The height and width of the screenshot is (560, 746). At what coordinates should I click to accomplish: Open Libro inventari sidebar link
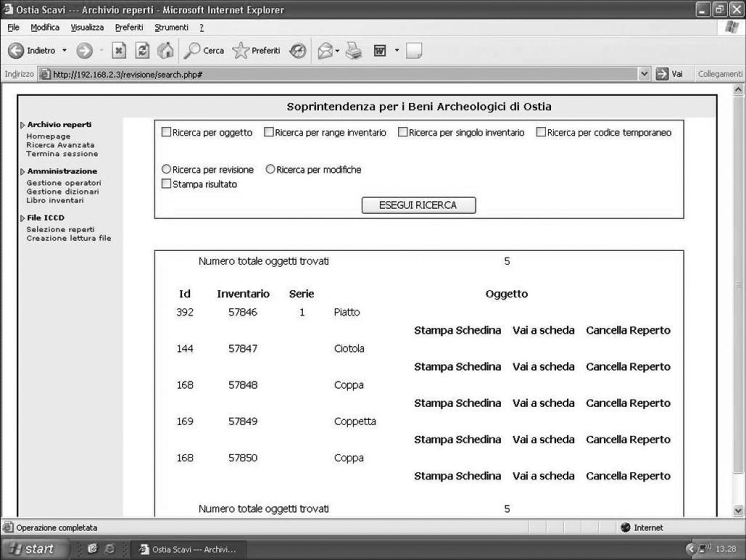pos(55,200)
